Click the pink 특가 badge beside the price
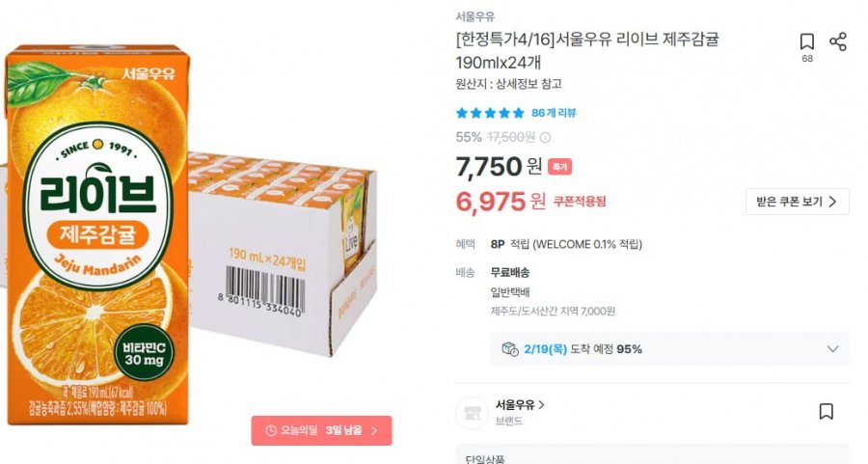 coord(559,167)
